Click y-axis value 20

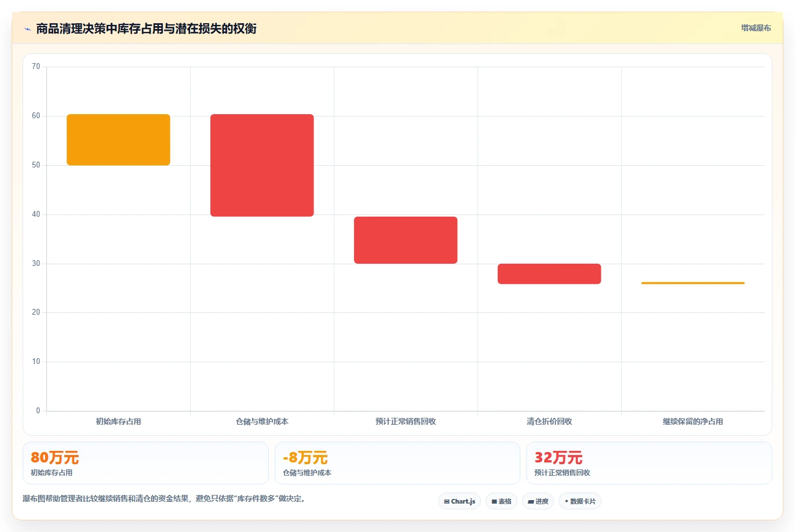[36, 312]
